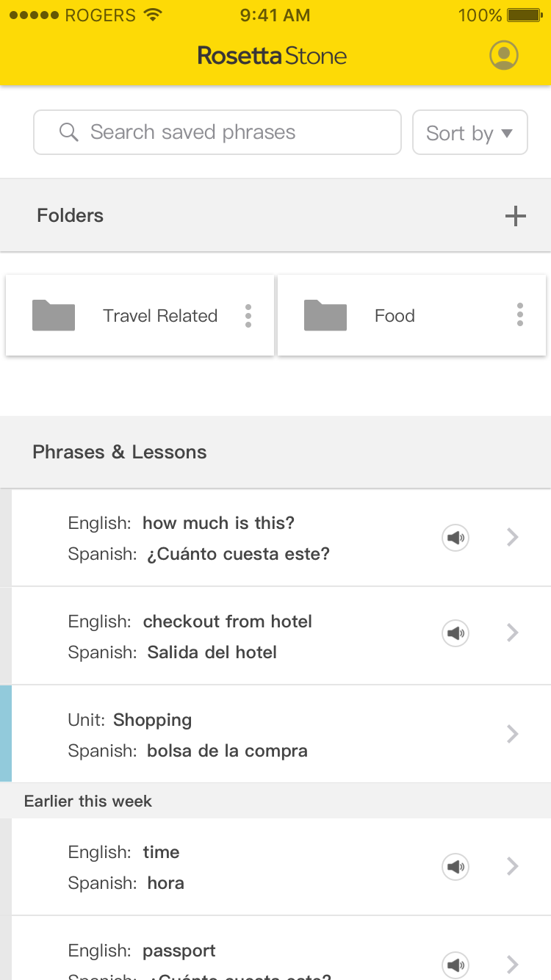Open Travel Related folder options menu
The width and height of the screenshot is (551, 980).
(248, 316)
